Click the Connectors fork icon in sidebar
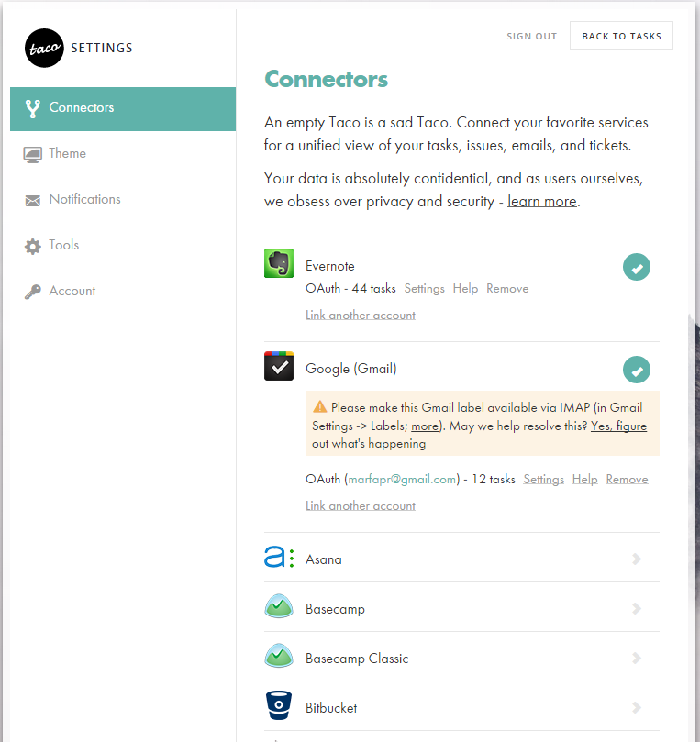The width and height of the screenshot is (700, 742). pos(33,108)
